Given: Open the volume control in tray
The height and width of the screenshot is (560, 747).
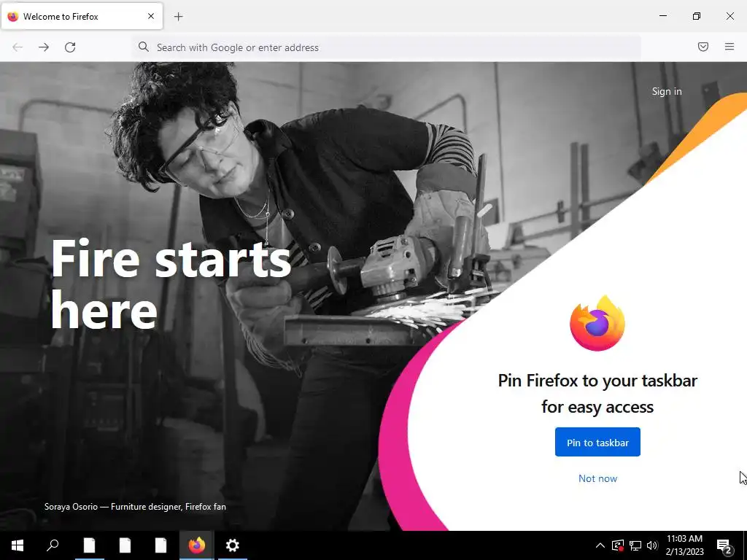Looking at the screenshot, I should (652, 545).
